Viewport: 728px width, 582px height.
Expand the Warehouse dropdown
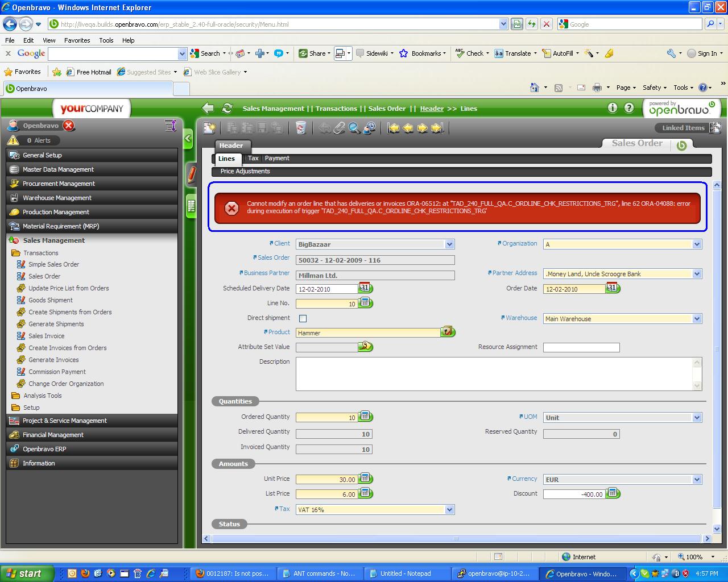tap(697, 319)
